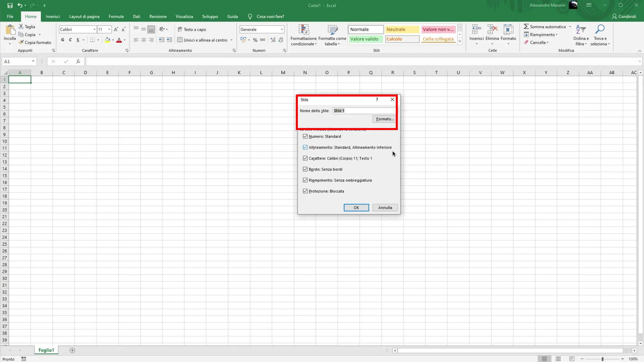Switch to the Formule ribbon tab
Screen dimensions: 644x362
coord(116,16)
